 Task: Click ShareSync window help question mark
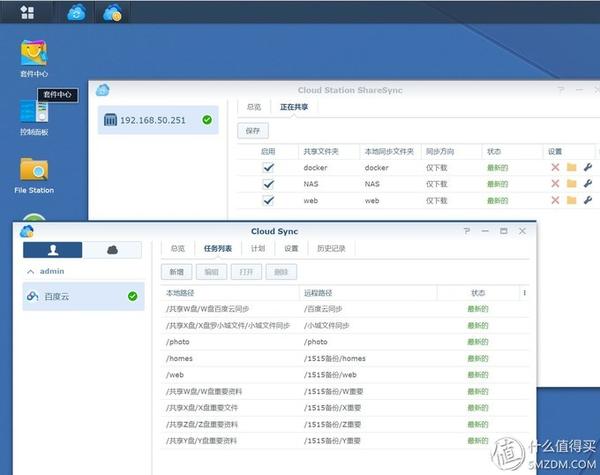pyautogui.click(x=561, y=90)
